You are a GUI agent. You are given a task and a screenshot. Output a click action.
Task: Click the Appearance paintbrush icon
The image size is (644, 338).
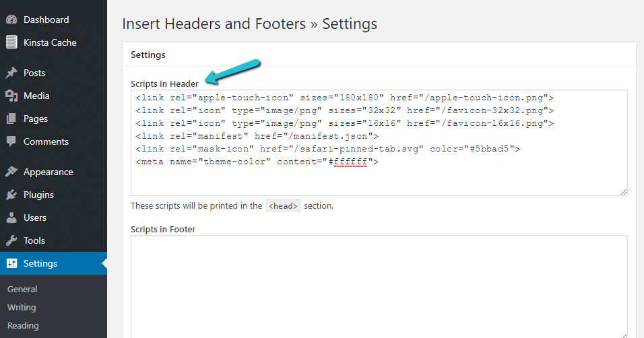[x=11, y=172]
